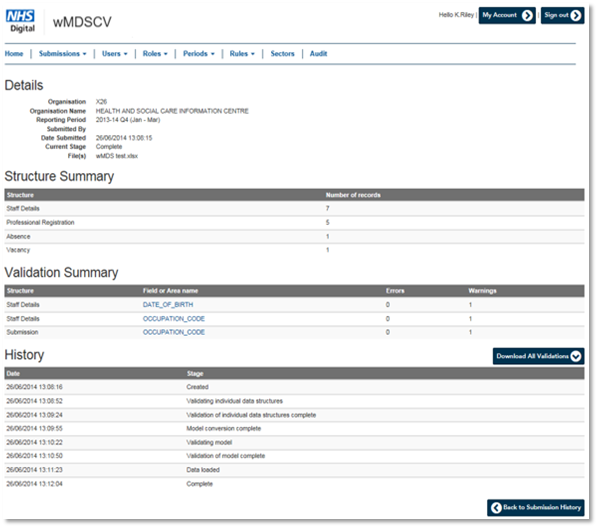
Task: Expand the Rules dropdown menu
Action: pos(242,54)
